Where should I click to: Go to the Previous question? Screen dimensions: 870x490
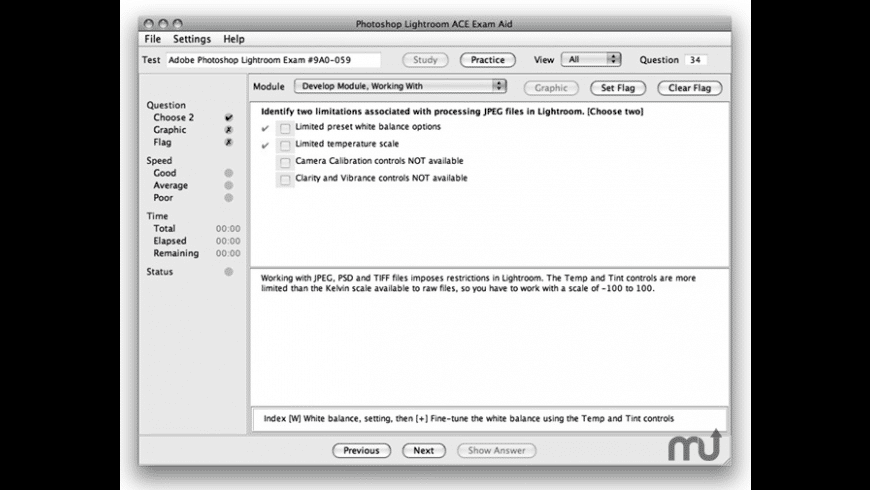[361, 451]
